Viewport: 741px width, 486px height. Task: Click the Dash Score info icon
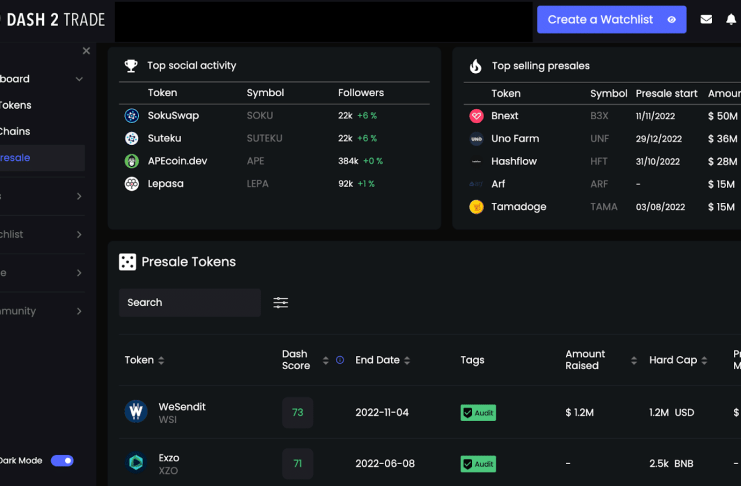[340, 360]
